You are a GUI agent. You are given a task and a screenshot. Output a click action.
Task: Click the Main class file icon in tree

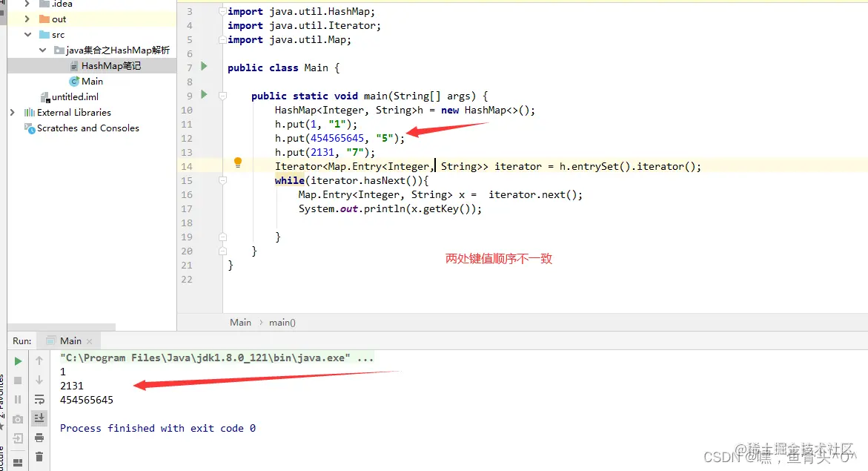click(74, 82)
